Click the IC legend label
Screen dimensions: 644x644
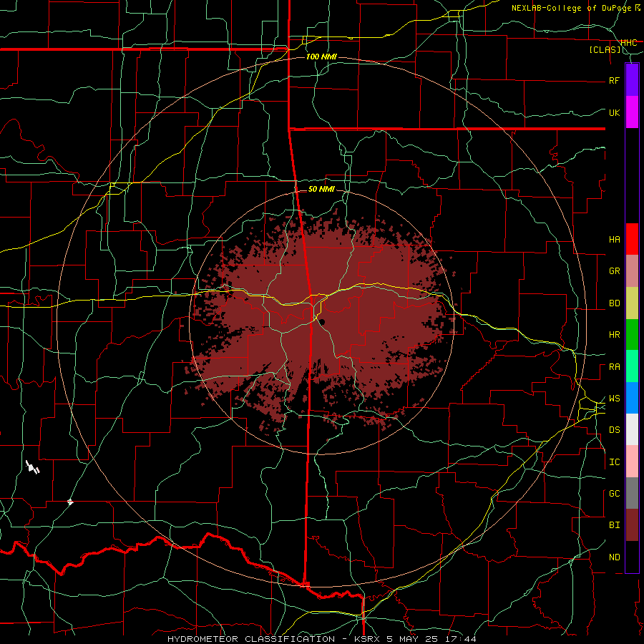click(x=615, y=462)
